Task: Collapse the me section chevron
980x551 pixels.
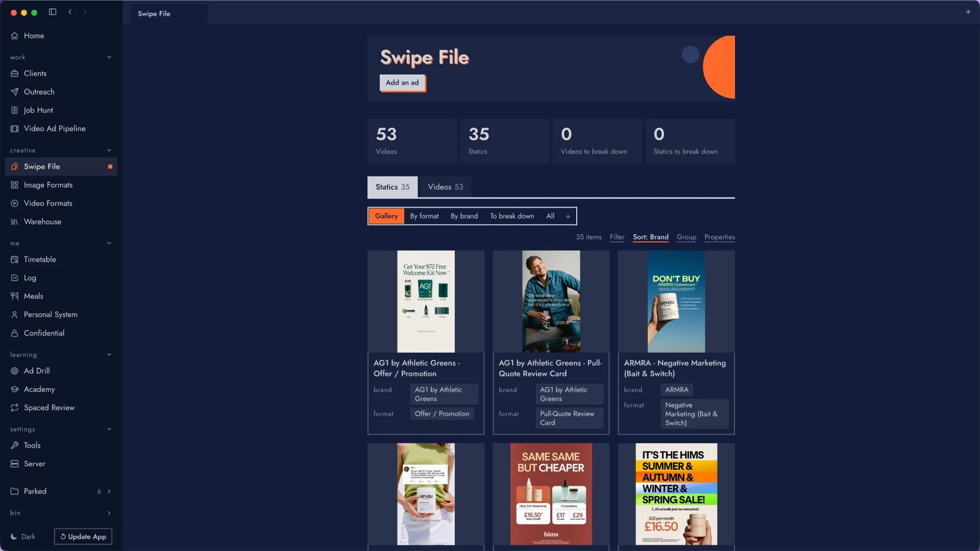Action: (109, 243)
